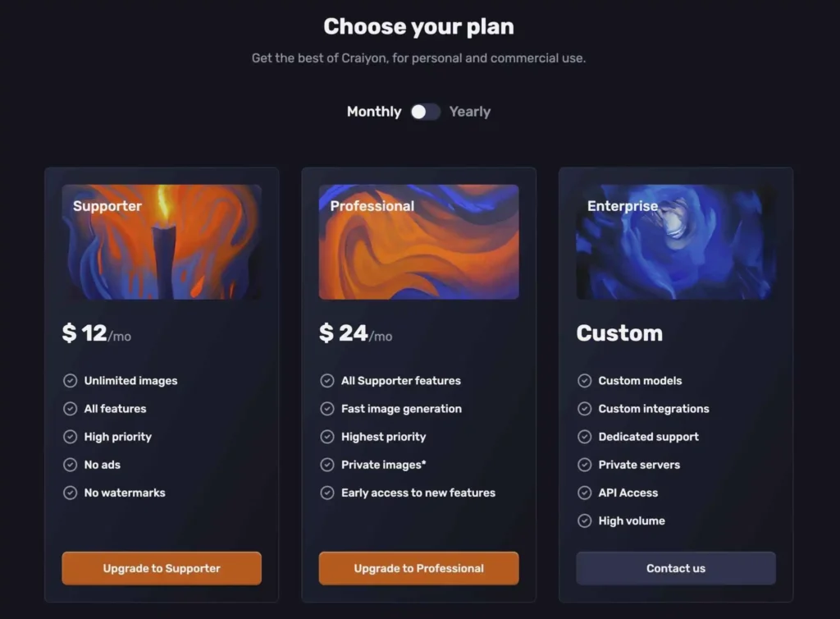Viewport: 840px width, 619px height.
Task: Open the Supporter plan artwork thumbnail
Action: 162,241
